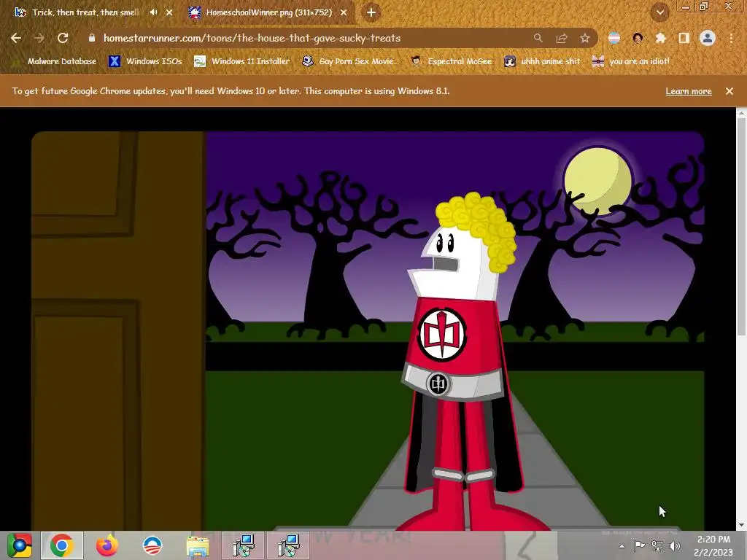Open the Windows 11 Installer bookmark

pyautogui.click(x=242, y=61)
